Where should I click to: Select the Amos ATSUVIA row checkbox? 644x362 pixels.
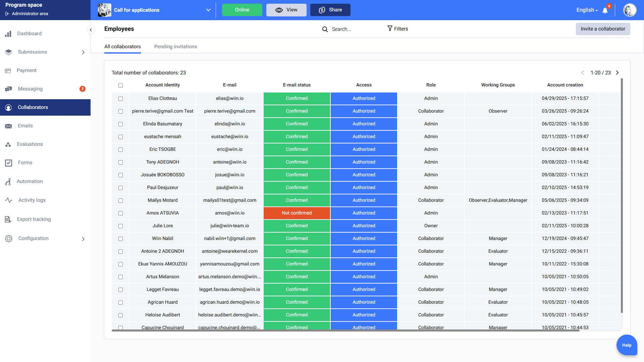[x=120, y=213]
